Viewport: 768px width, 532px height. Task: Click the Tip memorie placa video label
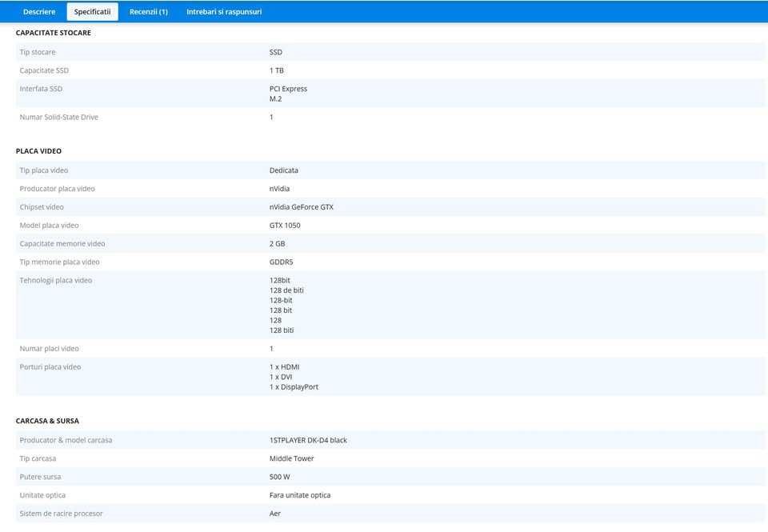59,262
